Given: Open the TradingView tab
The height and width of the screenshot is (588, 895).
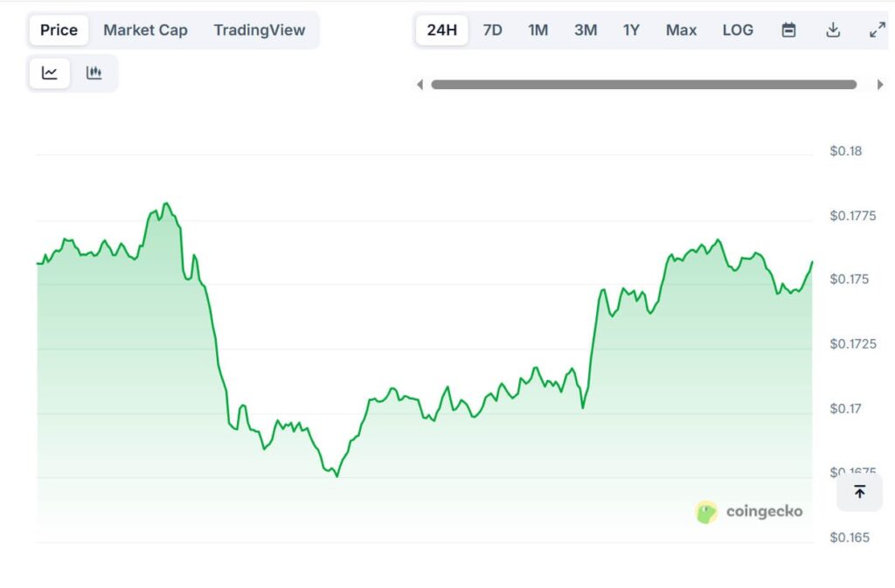Looking at the screenshot, I should tap(260, 29).
